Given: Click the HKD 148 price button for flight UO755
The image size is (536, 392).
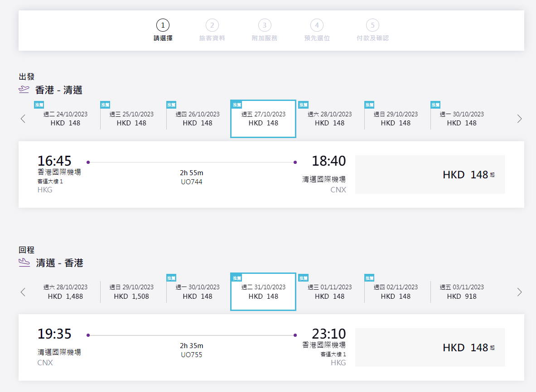Looking at the screenshot, I should click(430, 348).
